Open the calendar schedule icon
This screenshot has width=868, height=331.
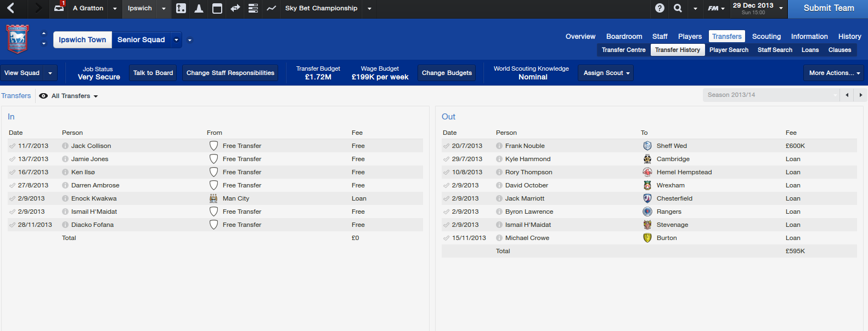(217, 8)
